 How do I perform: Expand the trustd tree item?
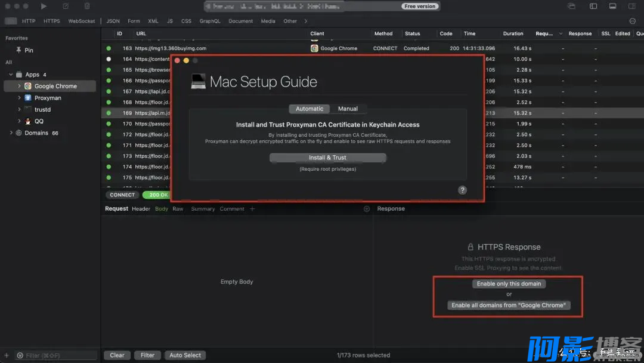coord(19,109)
